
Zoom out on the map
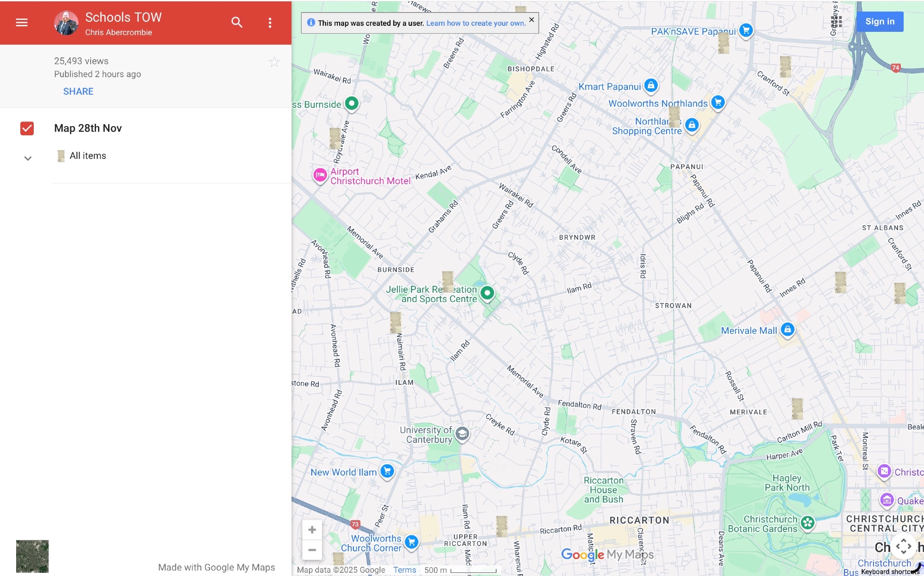pyautogui.click(x=312, y=550)
